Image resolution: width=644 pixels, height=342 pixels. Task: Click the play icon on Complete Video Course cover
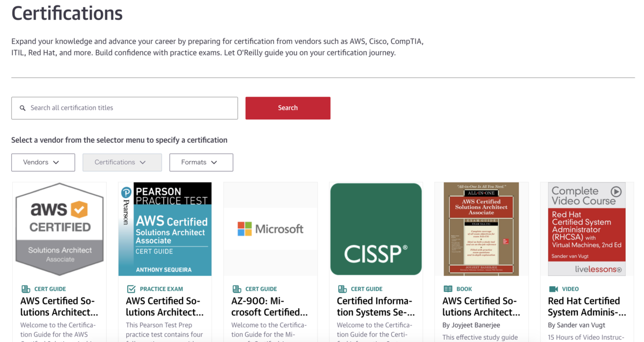coord(616,192)
